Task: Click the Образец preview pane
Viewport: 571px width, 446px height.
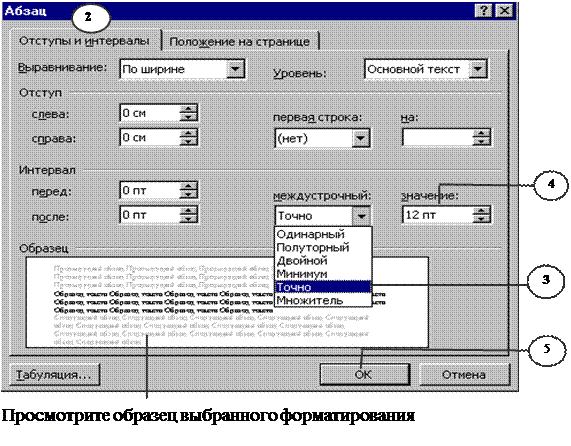Action: pos(227,302)
